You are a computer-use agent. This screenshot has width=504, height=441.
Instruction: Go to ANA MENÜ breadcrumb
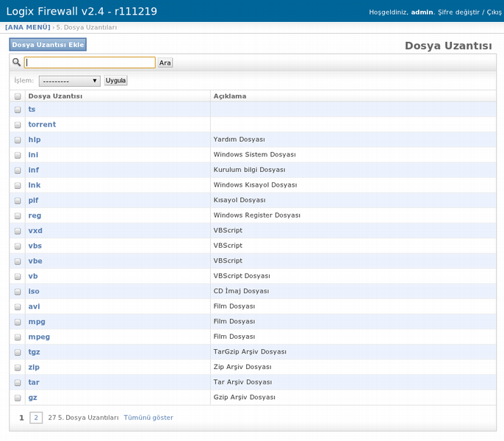point(28,27)
